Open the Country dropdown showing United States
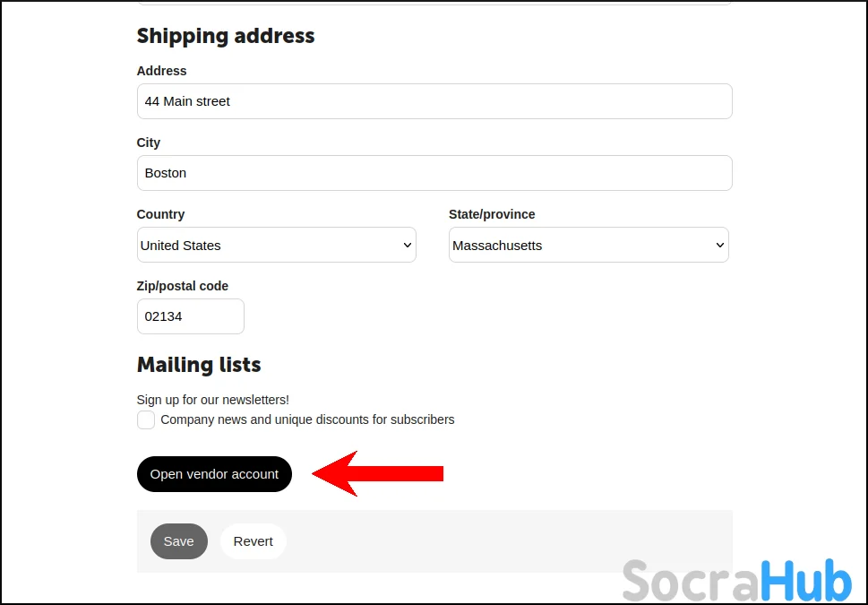 tap(276, 245)
